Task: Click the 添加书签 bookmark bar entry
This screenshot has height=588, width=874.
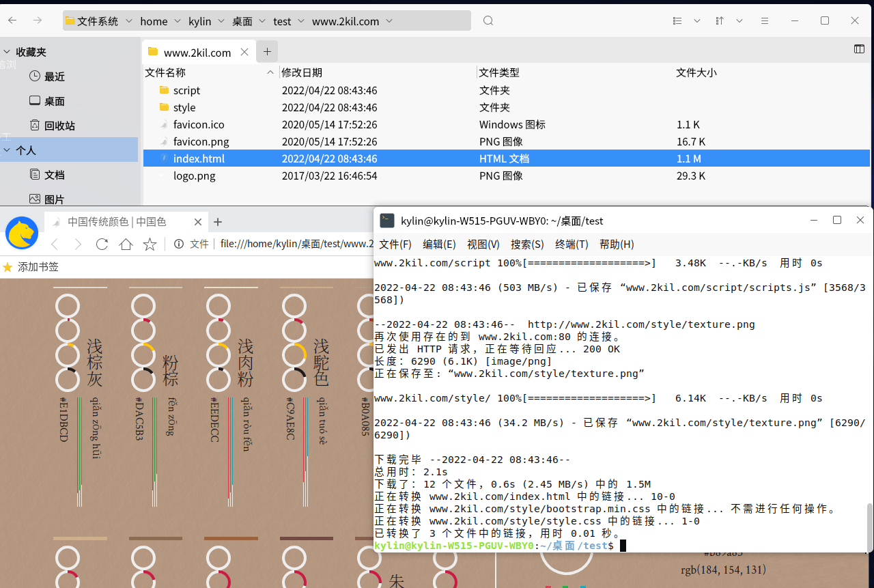Action: pyautogui.click(x=31, y=267)
